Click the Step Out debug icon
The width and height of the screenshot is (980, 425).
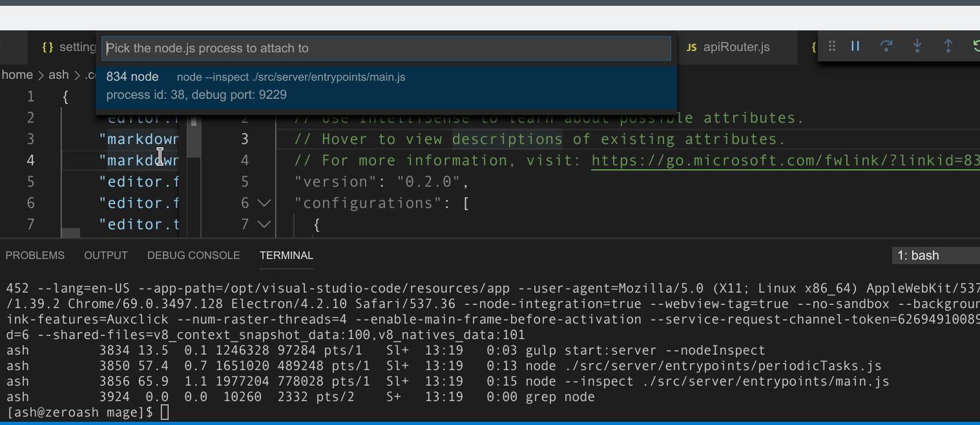click(948, 46)
